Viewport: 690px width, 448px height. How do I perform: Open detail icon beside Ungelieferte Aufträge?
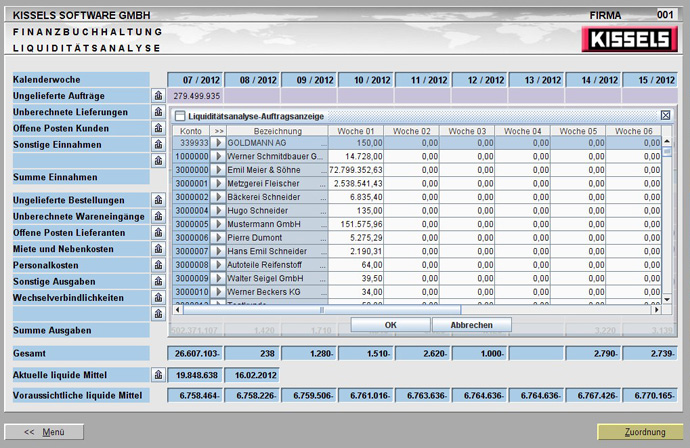(x=158, y=95)
